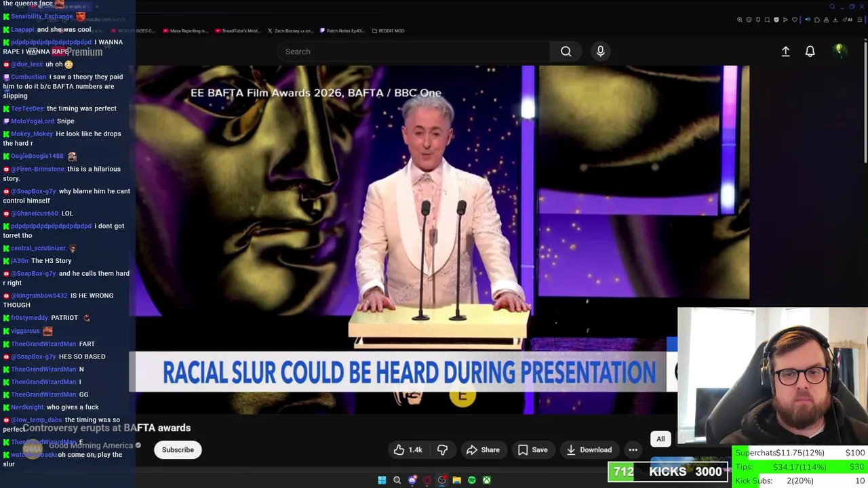Open Mass Reporting is... bookmark
The image size is (868, 488).
[x=184, y=30]
